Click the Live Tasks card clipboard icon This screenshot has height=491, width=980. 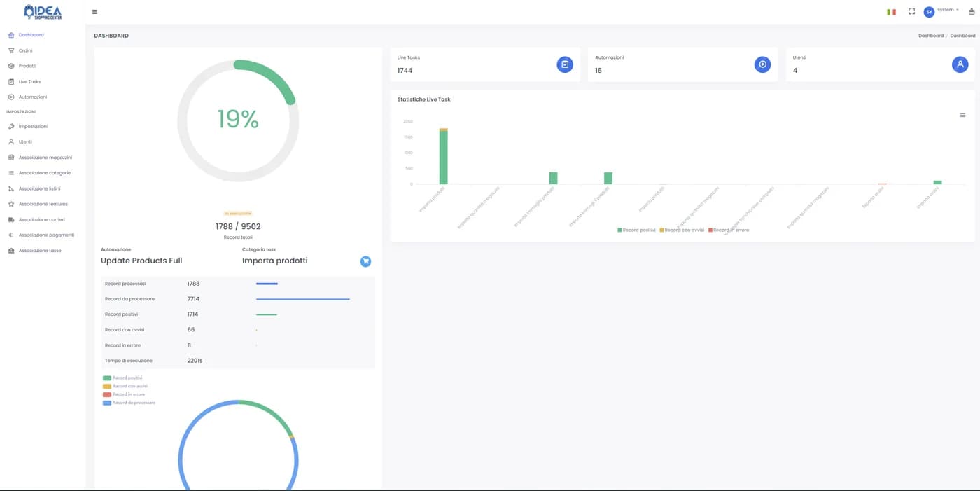tap(565, 64)
